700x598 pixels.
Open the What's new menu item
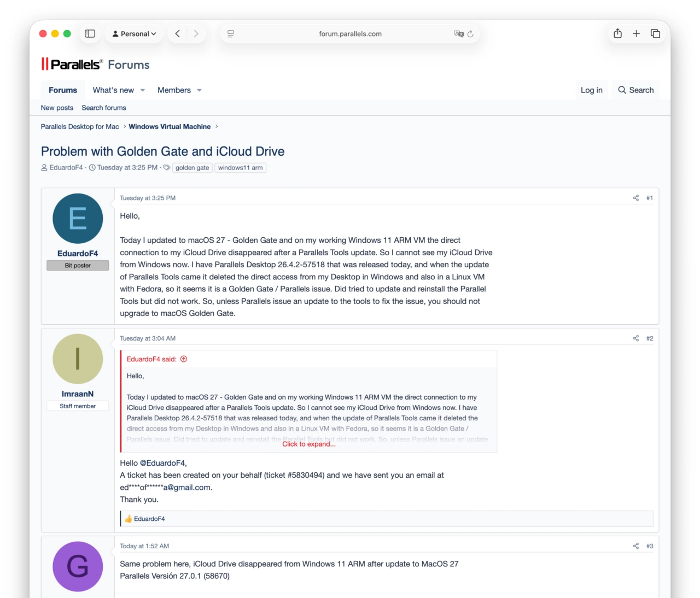pyautogui.click(x=113, y=90)
